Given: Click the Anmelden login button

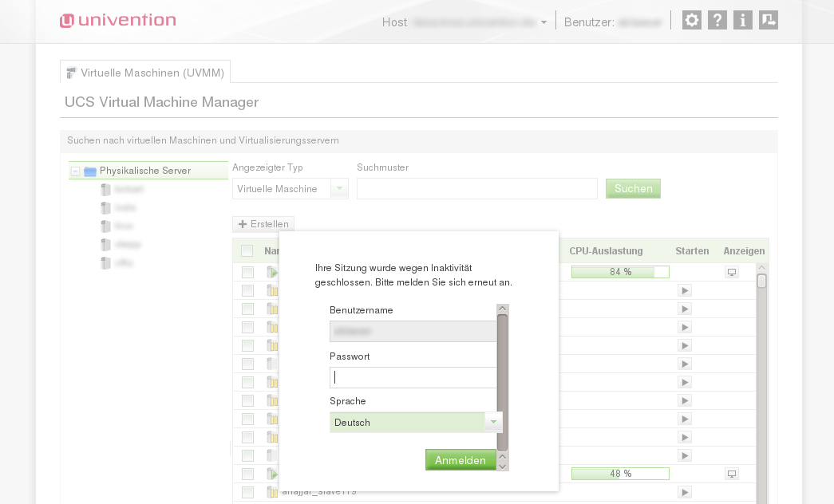Looking at the screenshot, I should [x=460, y=460].
